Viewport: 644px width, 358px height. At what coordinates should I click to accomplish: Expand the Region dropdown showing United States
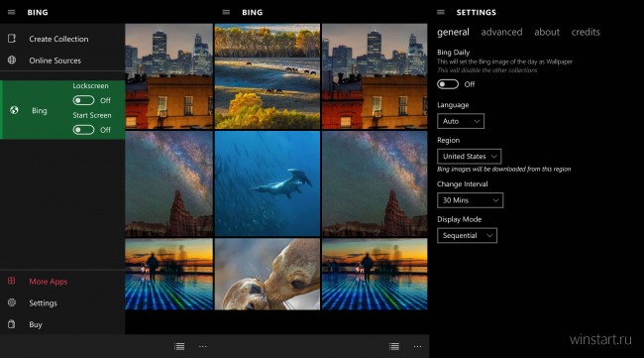(x=469, y=156)
